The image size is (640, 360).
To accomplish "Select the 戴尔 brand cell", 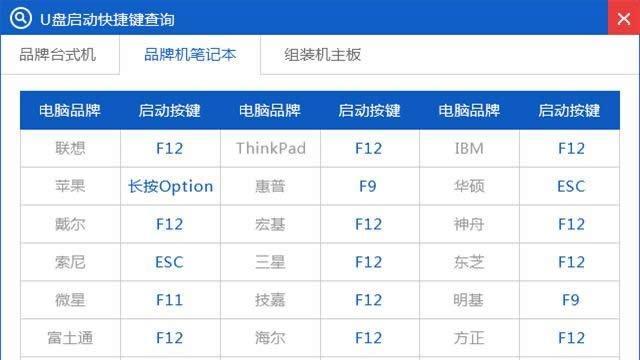I will click(70, 224).
